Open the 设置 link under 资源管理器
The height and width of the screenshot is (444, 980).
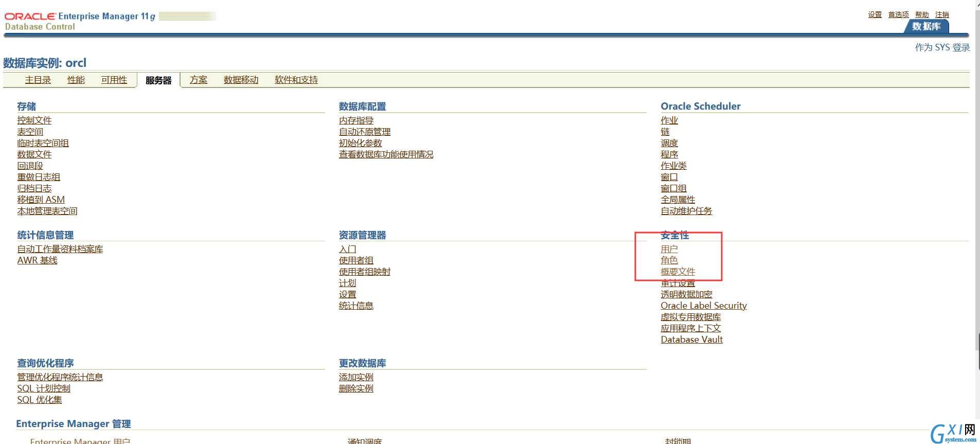(348, 294)
